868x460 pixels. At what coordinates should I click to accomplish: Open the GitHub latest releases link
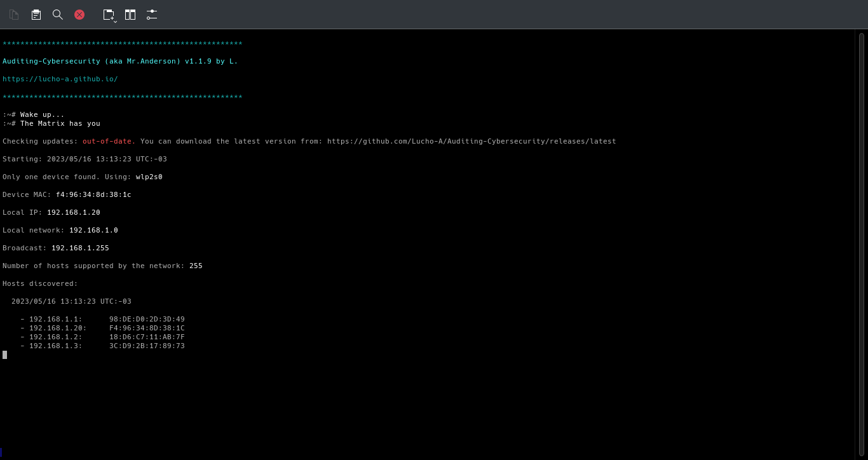pos(471,141)
